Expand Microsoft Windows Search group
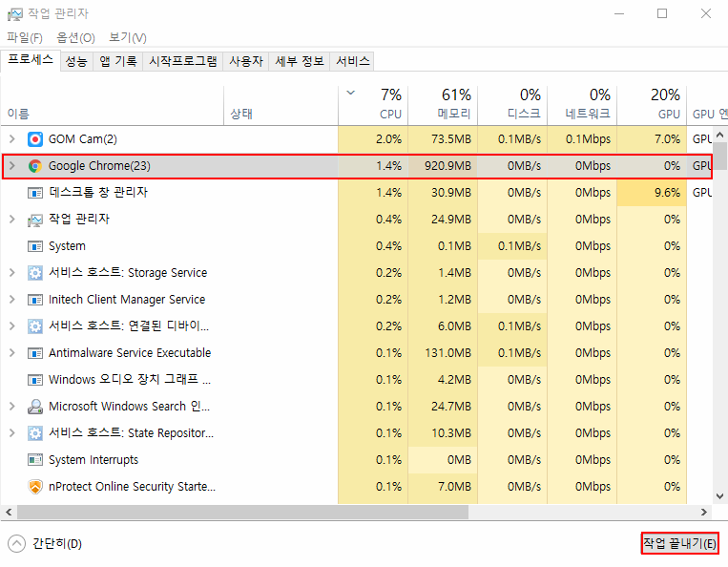The height and width of the screenshot is (567, 728). tap(12, 407)
